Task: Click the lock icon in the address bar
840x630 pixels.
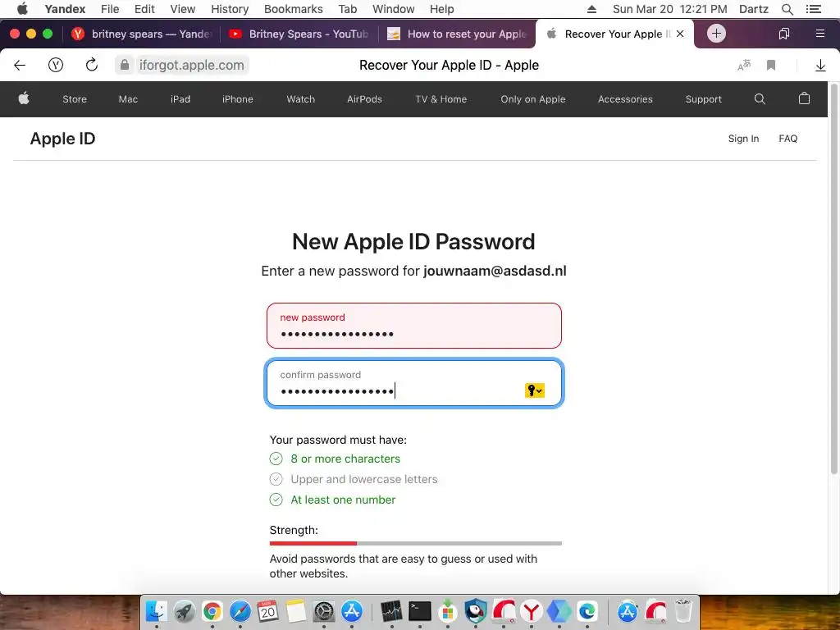Action: point(125,65)
